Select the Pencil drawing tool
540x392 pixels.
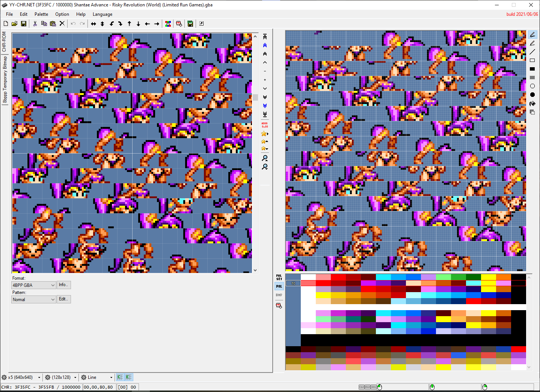point(532,35)
